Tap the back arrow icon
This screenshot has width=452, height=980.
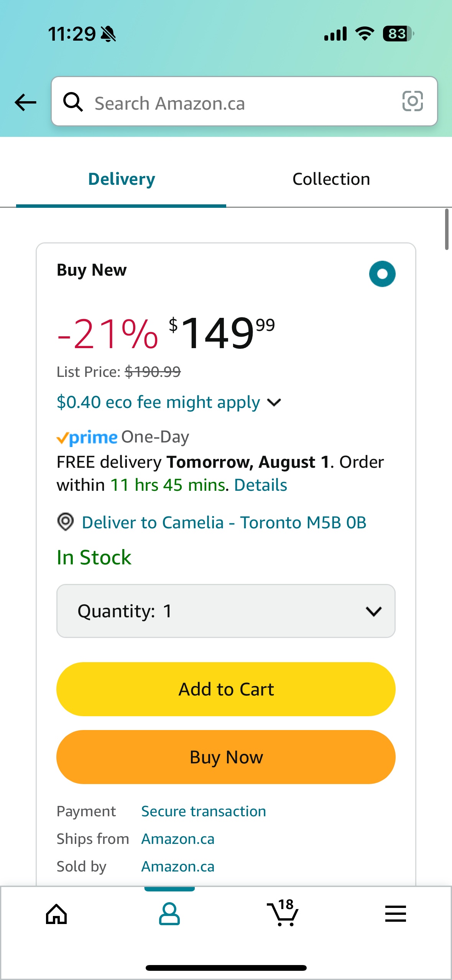point(25,102)
